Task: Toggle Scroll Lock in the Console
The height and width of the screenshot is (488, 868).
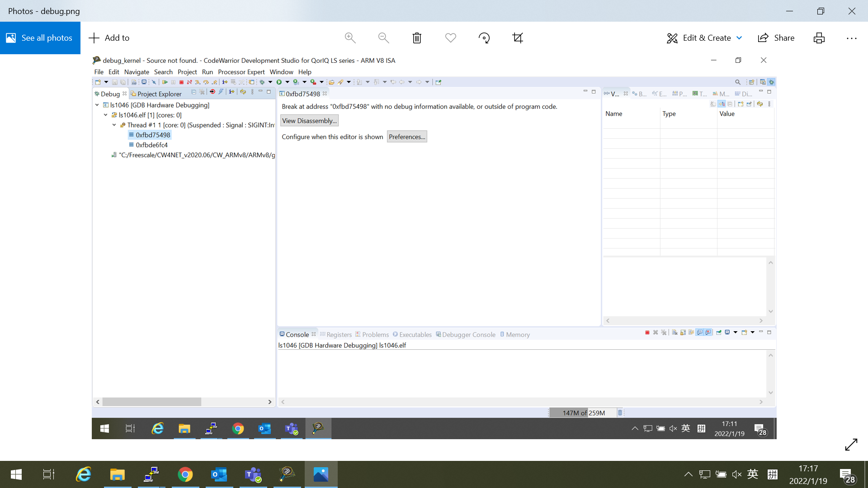Action: [683, 332]
